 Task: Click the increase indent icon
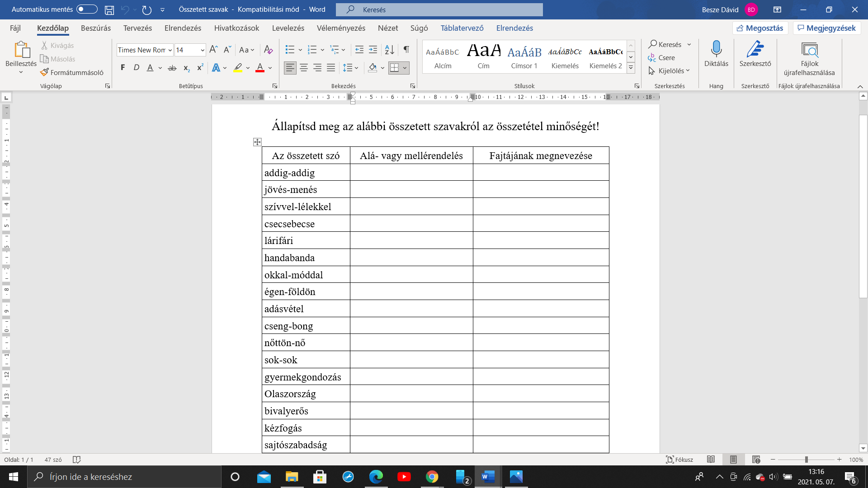[x=373, y=50]
